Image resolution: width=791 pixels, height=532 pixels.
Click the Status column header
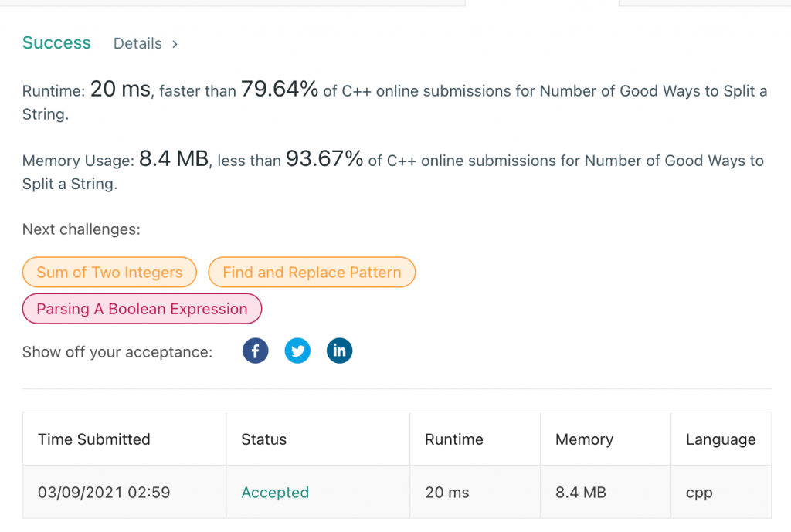pyautogui.click(x=263, y=439)
